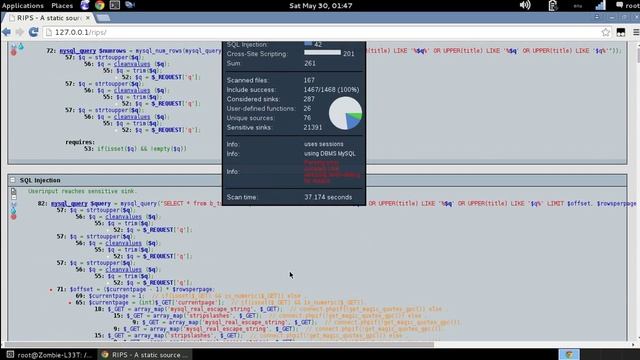Open a new browser tab
The width and height of the screenshot is (640, 360).
[103, 18]
